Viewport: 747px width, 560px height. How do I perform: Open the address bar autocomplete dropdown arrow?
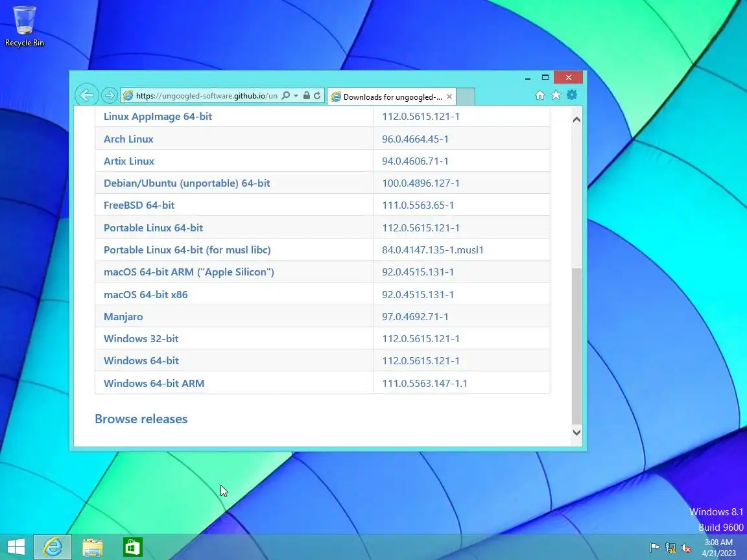click(x=296, y=96)
